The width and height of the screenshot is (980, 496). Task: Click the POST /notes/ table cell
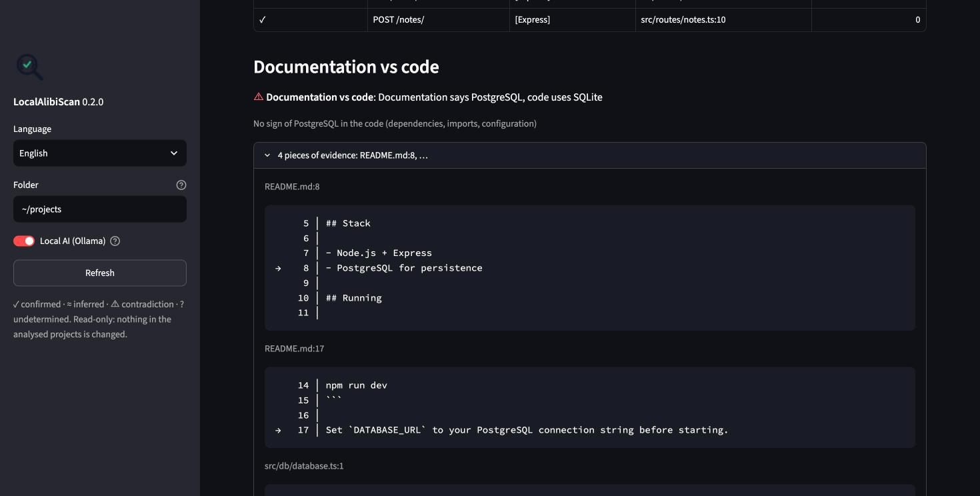[438, 20]
